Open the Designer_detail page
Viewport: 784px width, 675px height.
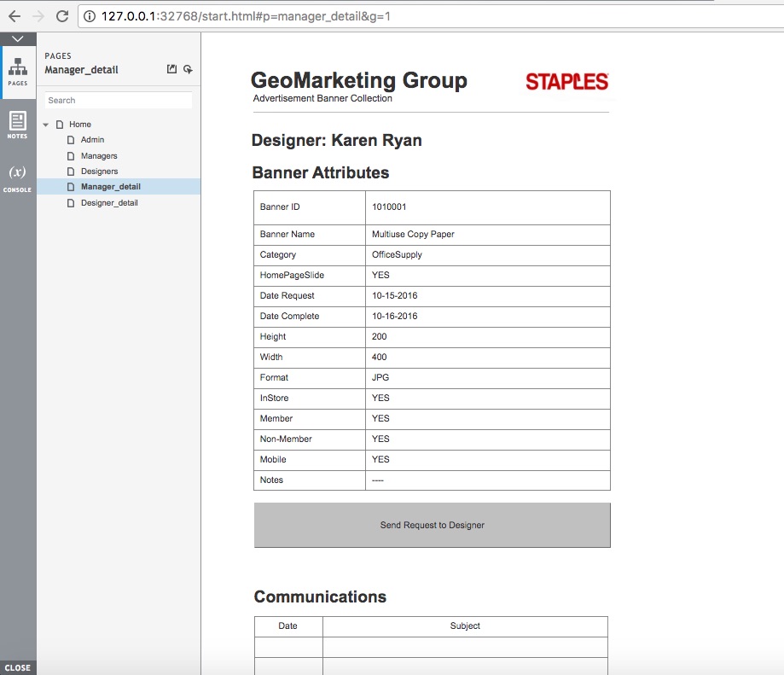(109, 203)
